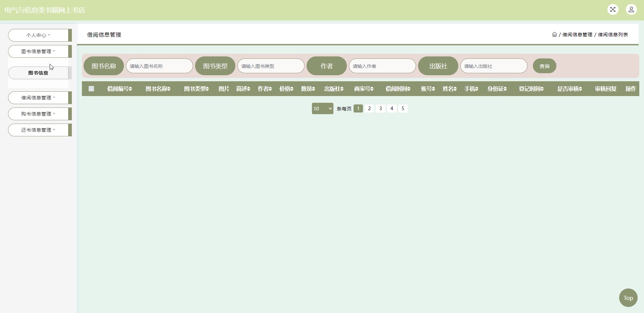The image size is (644, 313).
Task: Sort by 是否审核 column header
Action: pyautogui.click(x=570, y=89)
